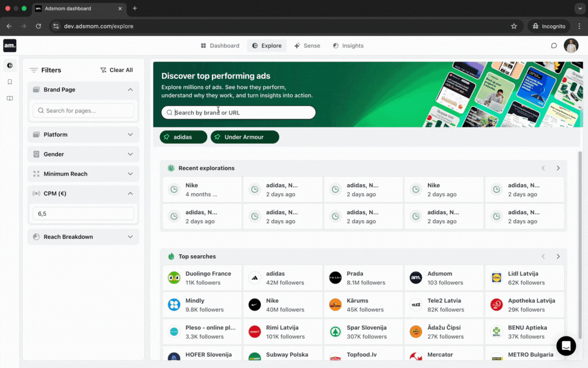Click the clock icon on the Nike exploration card
588x368 pixels.
tap(174, 189)
